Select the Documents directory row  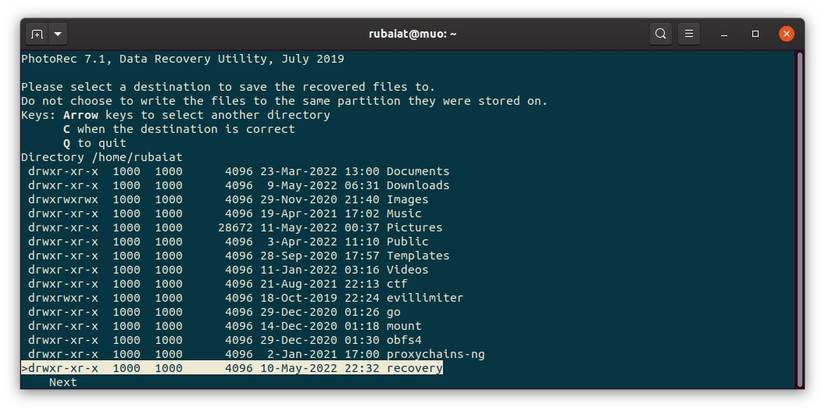(x=417, y=171)
